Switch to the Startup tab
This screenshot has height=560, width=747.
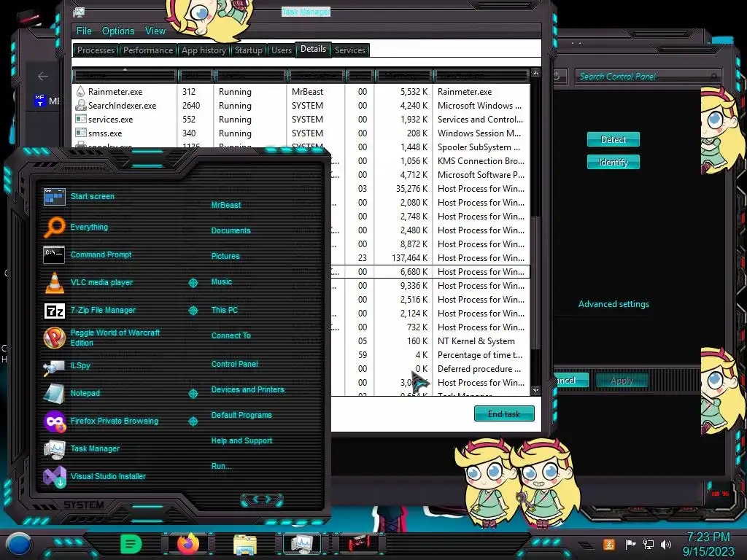coord(249,50)
